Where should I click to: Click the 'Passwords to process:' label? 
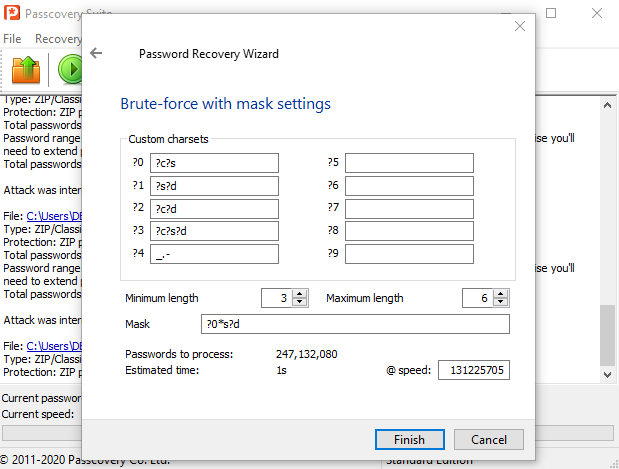(179, 354)
